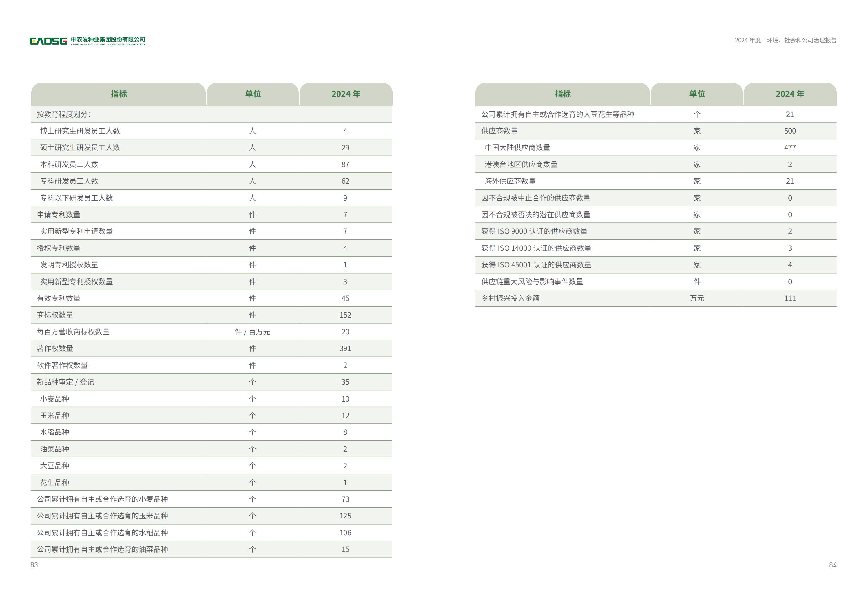Select the '港澳台地区供应商数量' row label

click(521, 164)
